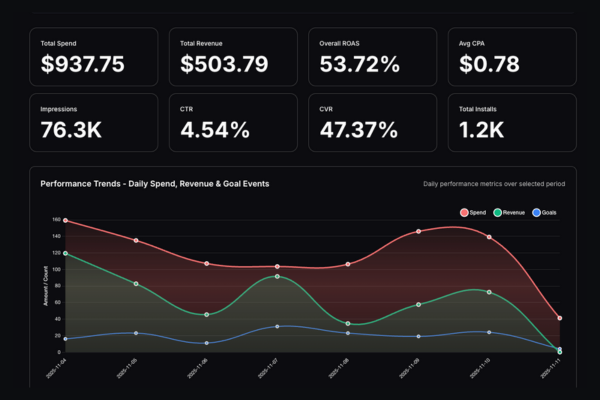Image resolution: width=600 pixels, height=400 pixels.
Task: Open the Overall ROAS metric card
Action: (372, 56)
